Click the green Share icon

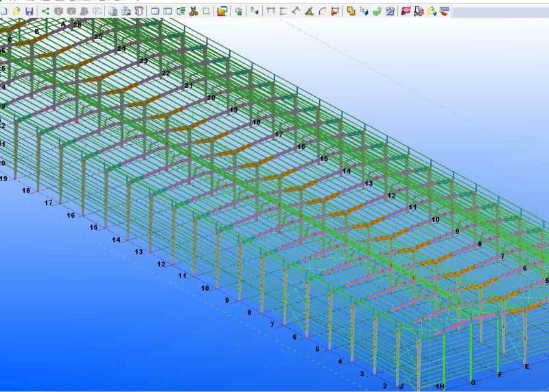click(x=45, y=12)
